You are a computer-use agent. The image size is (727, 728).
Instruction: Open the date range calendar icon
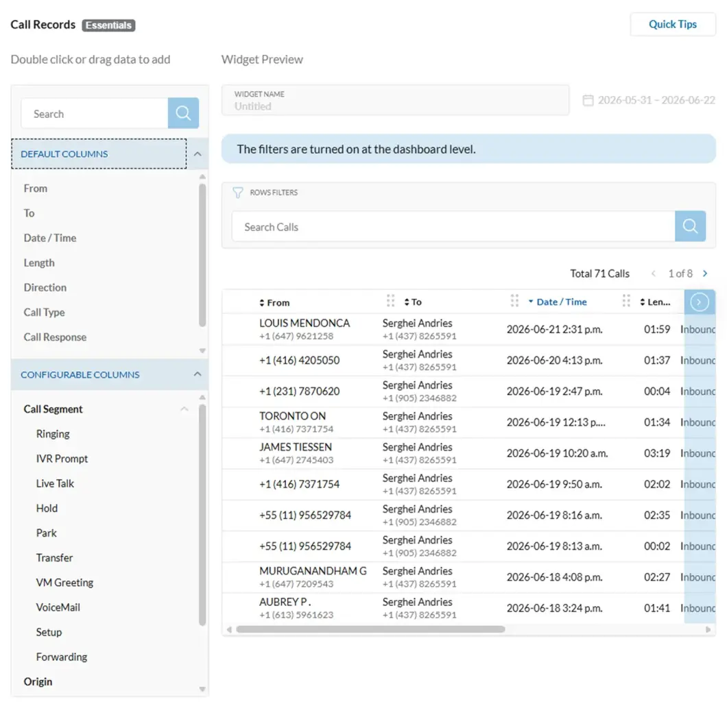pyautogui.click(x=587, y=100)
